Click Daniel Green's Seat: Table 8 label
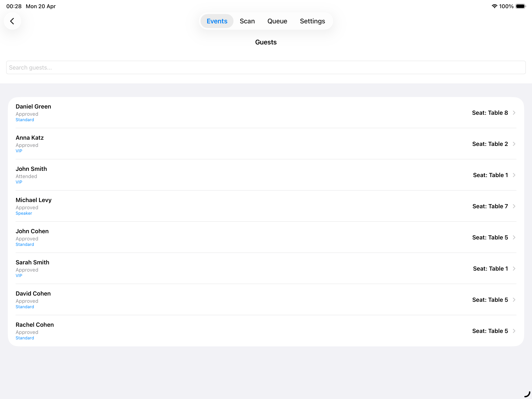This screenshot has width=532, height=399. [x=490, y=113]
